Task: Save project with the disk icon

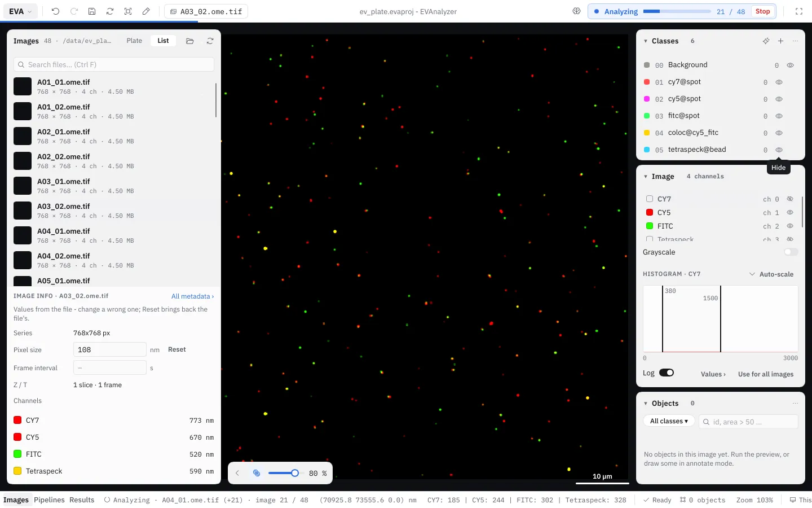Action: pyautogui.click(x=92, y=11)
